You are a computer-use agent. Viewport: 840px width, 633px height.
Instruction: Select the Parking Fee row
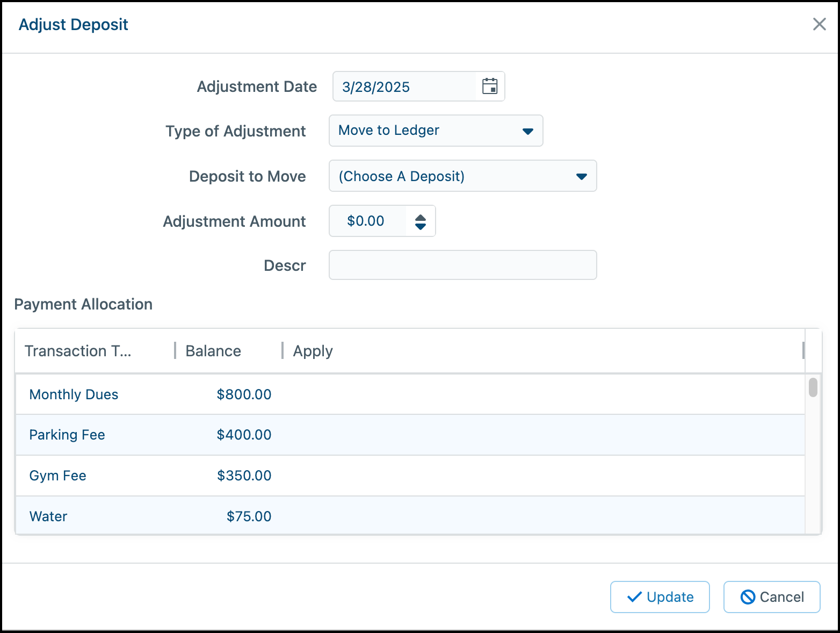pos(410,435)
